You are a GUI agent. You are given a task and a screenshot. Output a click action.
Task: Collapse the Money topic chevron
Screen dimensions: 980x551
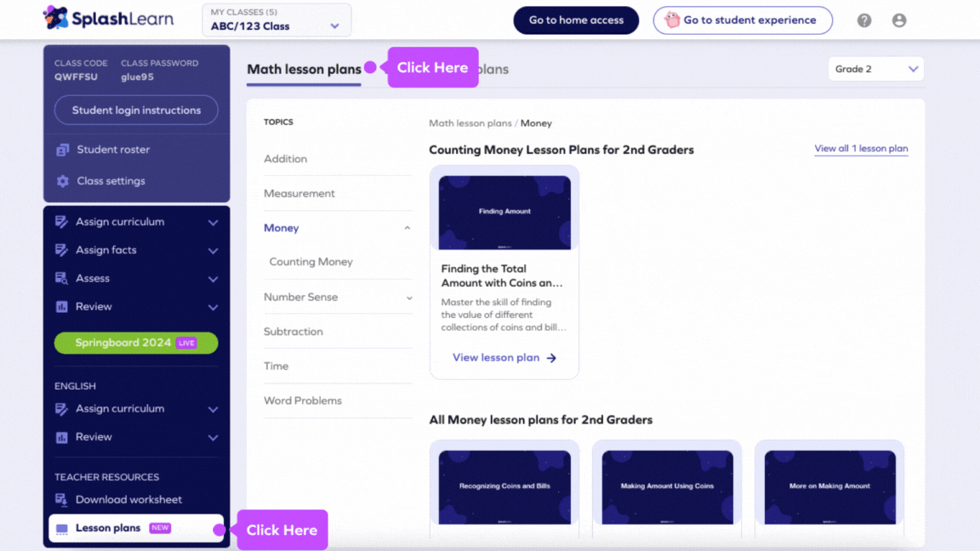point(407,228)
